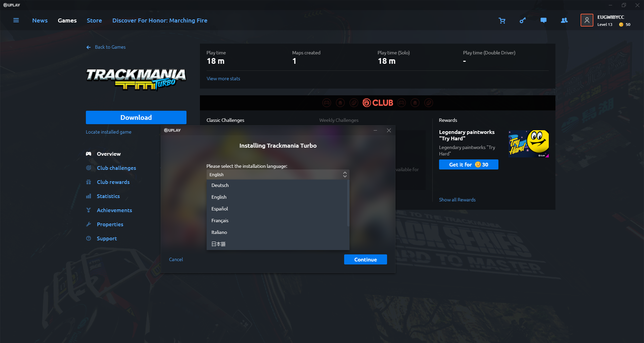Open the shopping cart
The width and height of the screenshot is (644, 343).
(x=502, y=20)
